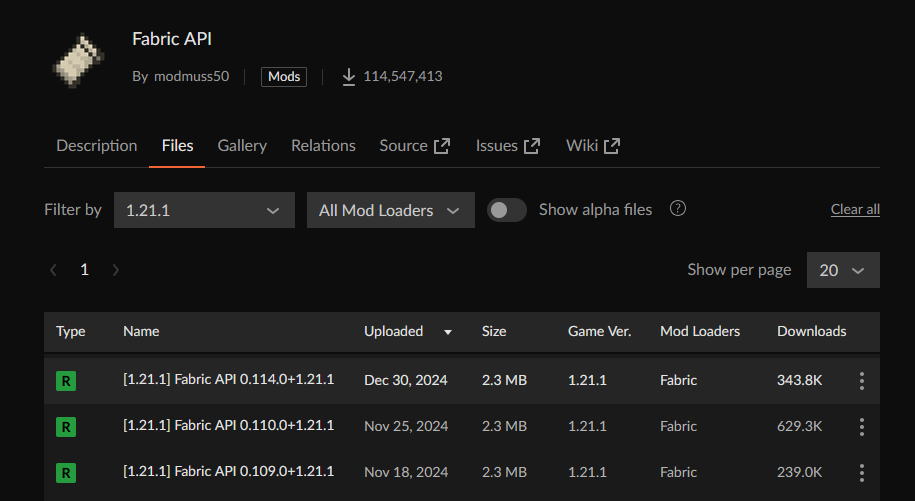Enable the Show alpha files toggle
This screenshot has width=915, height=501.
tap(507, 210)
